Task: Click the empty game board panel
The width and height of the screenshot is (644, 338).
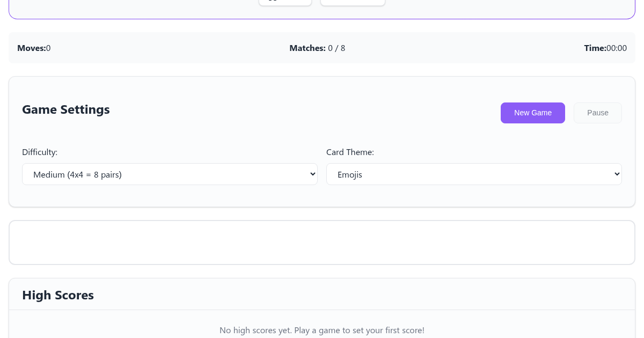Action: click(x=322, y=243)
